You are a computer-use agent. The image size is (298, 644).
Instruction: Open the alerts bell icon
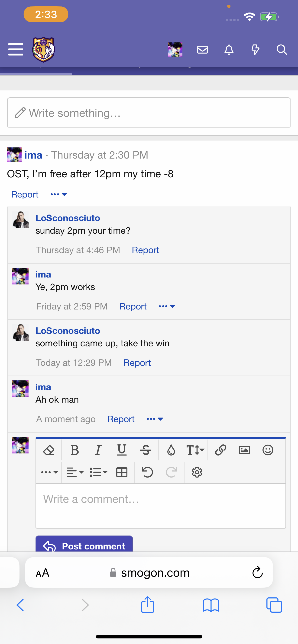click(x=229, y=50)
